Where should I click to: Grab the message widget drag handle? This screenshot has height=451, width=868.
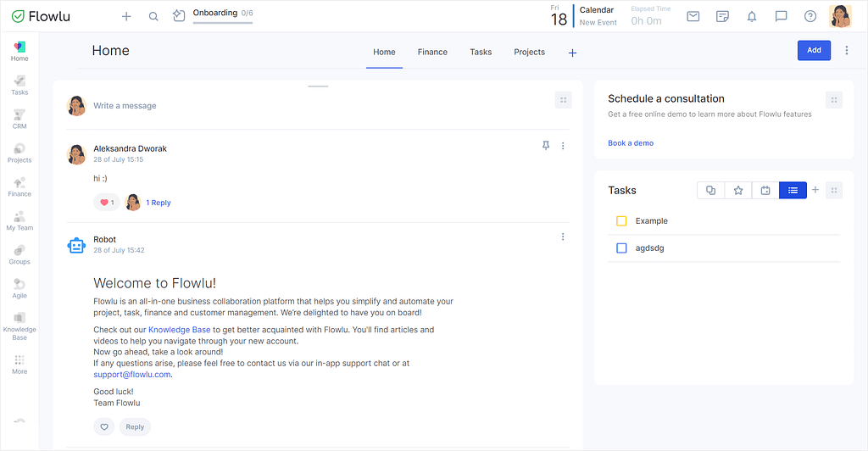click(563, 100)
